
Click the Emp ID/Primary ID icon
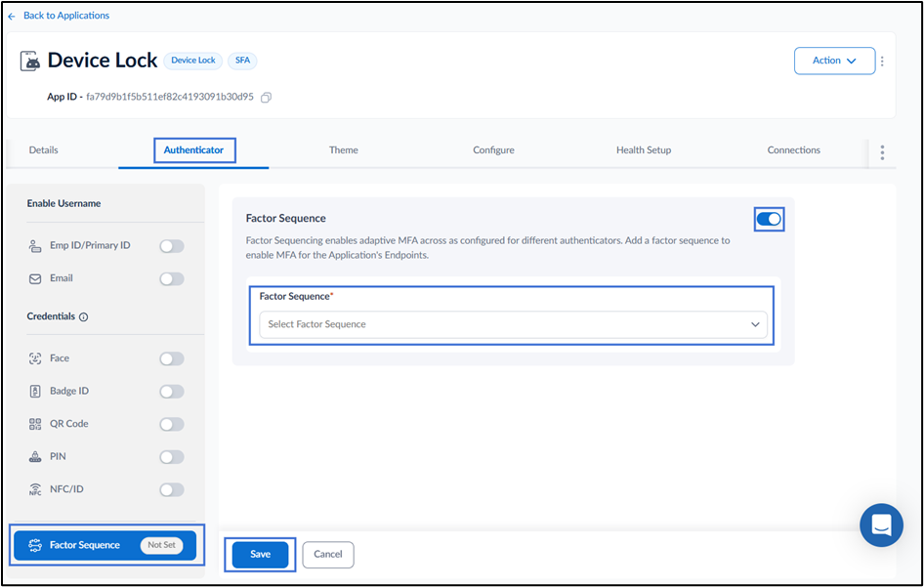pos(35,246)
